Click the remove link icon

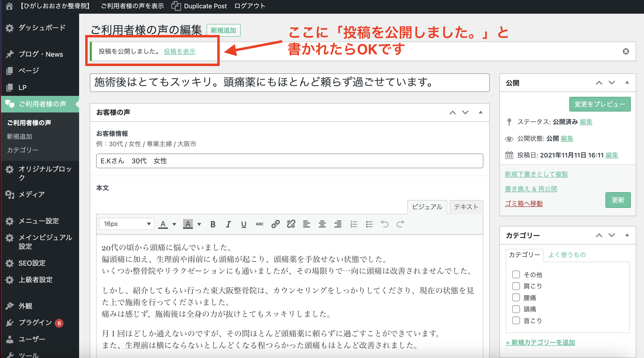[291, 224]
